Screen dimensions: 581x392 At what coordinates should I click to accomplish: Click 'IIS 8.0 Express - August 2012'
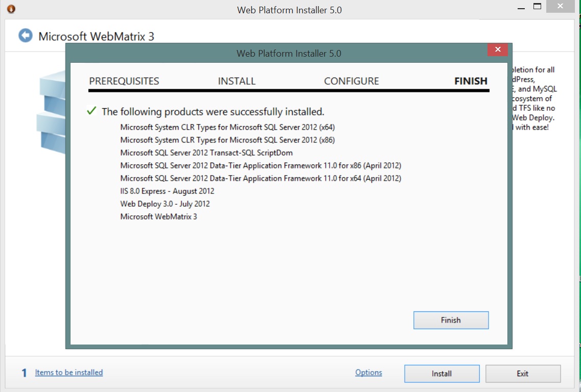click(167, 191)
